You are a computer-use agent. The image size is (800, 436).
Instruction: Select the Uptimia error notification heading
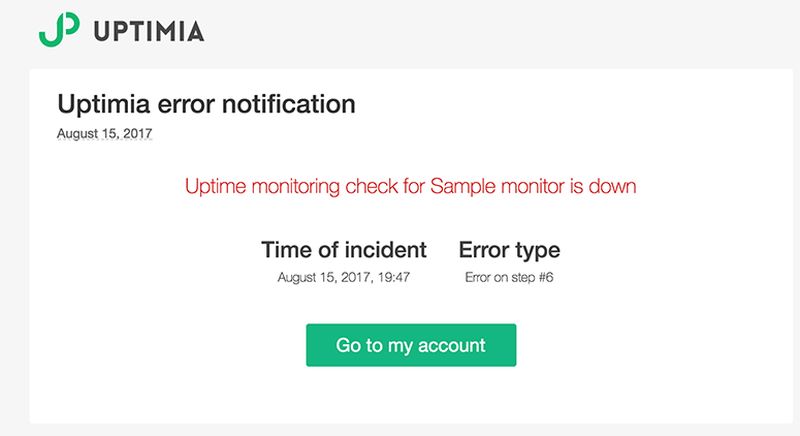(x=206, y=103)
